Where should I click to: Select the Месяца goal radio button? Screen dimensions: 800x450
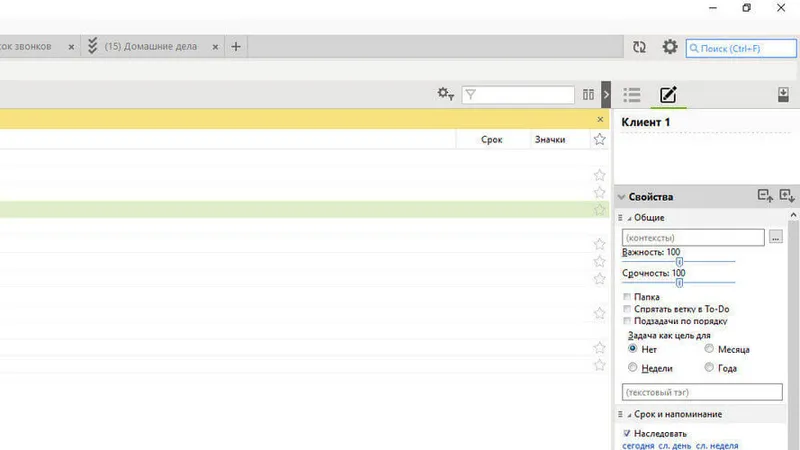pos(709,348)
